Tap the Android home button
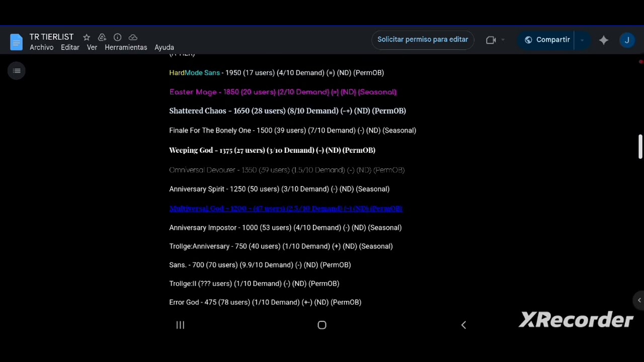The height and width of the screenshot is (362, 644). 322,325
